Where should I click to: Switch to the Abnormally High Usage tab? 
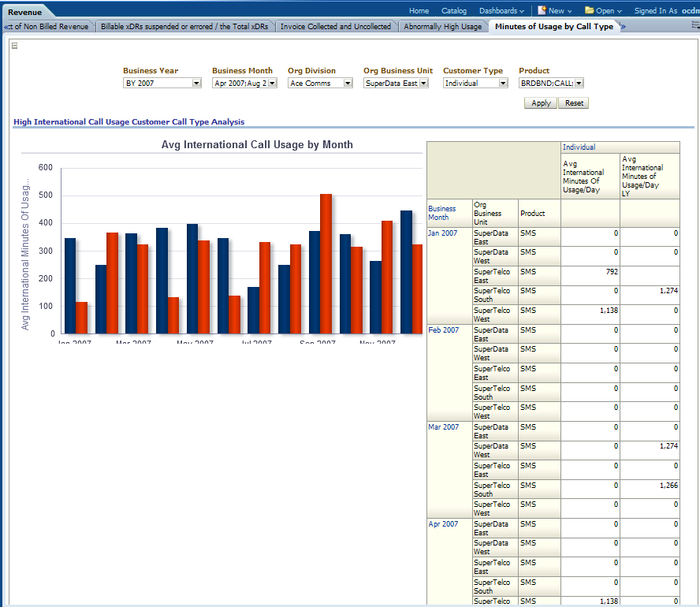[x=442, y=27]
